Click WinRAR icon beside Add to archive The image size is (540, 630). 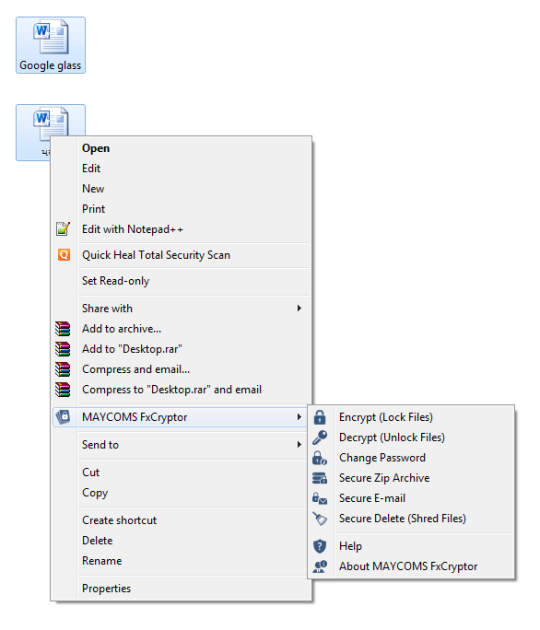pos(63,329)
